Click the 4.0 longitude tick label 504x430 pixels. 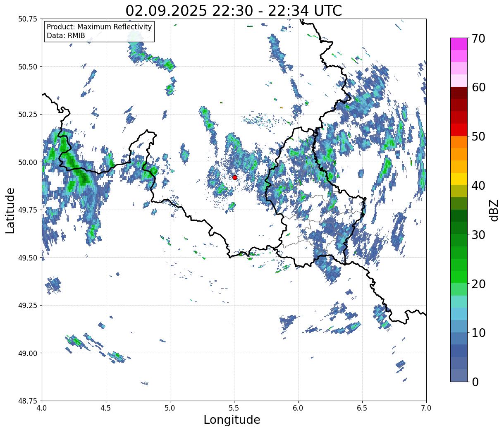pyautogui.click(x=42, y=408)
